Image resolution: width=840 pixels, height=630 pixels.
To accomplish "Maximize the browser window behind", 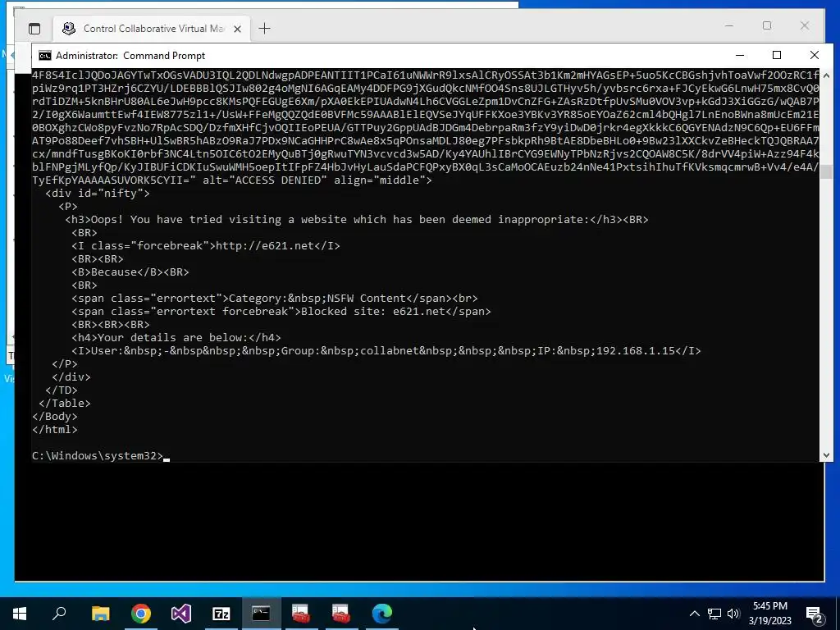I will [767, 25].
